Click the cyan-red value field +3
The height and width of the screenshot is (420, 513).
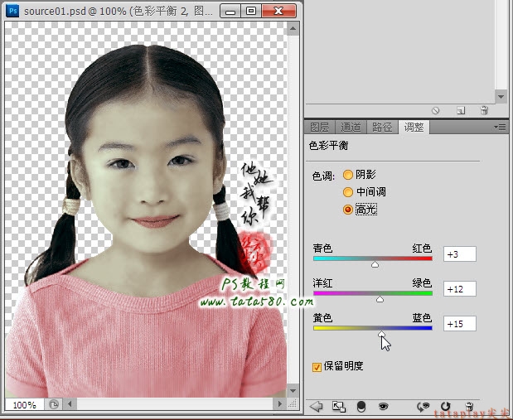[460, 254]
